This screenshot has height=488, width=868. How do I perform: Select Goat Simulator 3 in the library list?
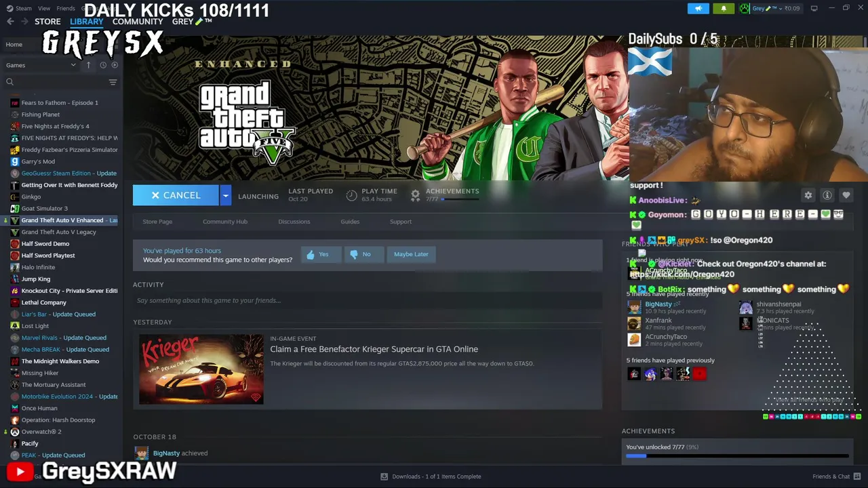coord(44,208)
